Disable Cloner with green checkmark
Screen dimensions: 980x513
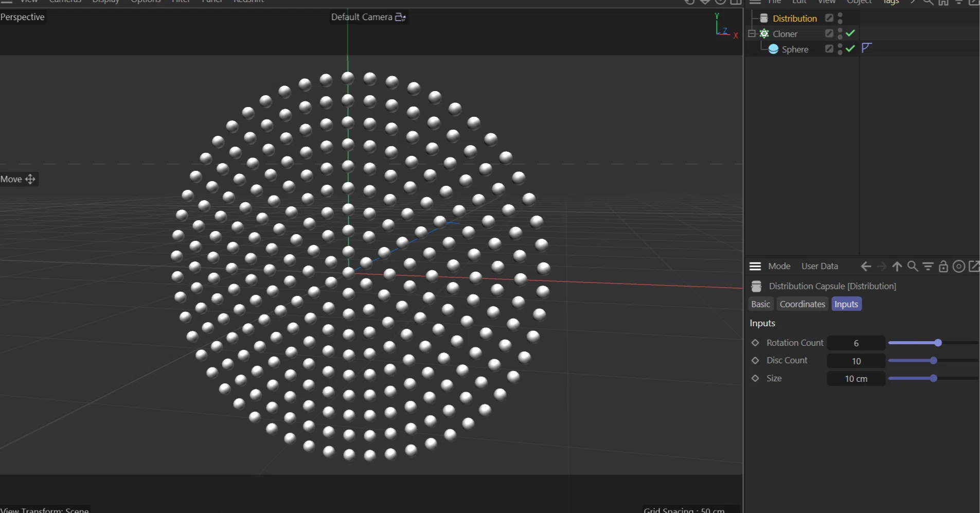(x=850, y=33)
